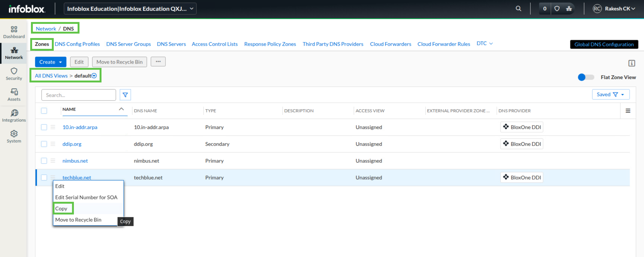Click the TYPE column header
Image resolution: width=644 pixels, height=257 pixels.
[210, 110]
